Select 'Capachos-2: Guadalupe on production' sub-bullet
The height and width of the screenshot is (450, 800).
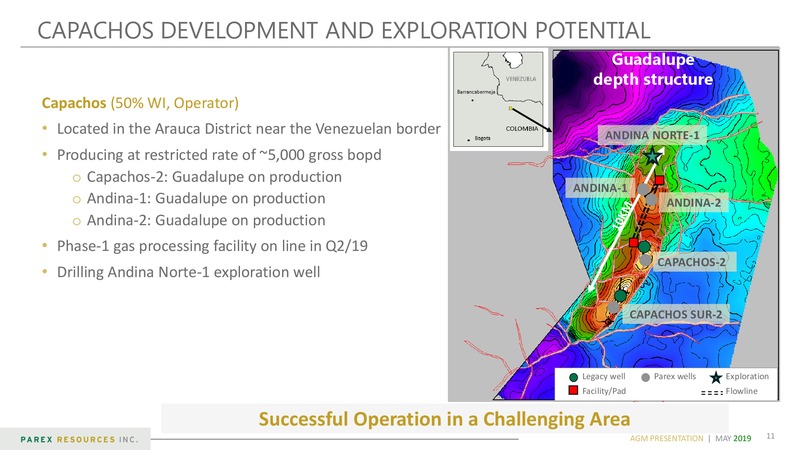click(214, 177)
